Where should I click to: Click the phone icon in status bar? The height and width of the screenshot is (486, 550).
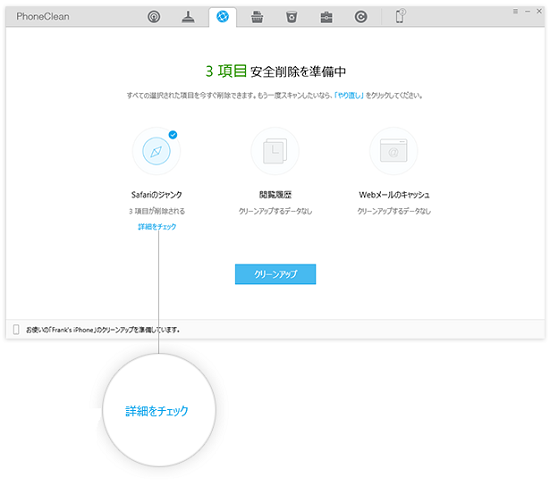point(16,329)
